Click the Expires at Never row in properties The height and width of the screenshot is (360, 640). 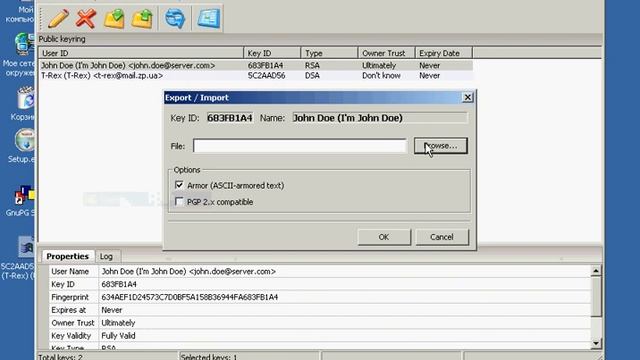[x=320, y=310]
